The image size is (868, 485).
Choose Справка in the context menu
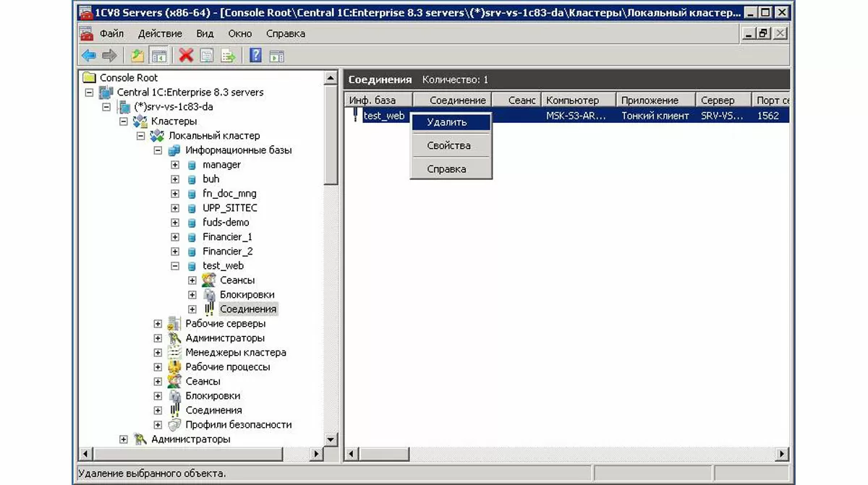point(451,168)
